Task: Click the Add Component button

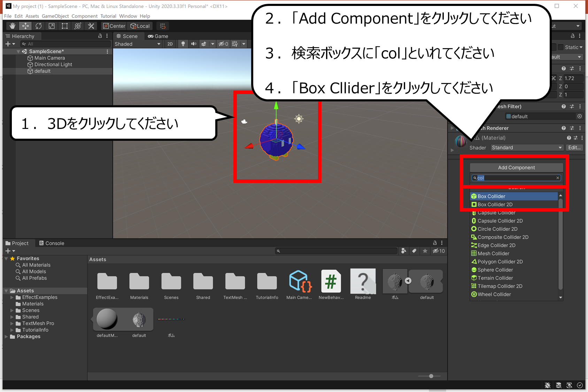Action: pos(516,168)
